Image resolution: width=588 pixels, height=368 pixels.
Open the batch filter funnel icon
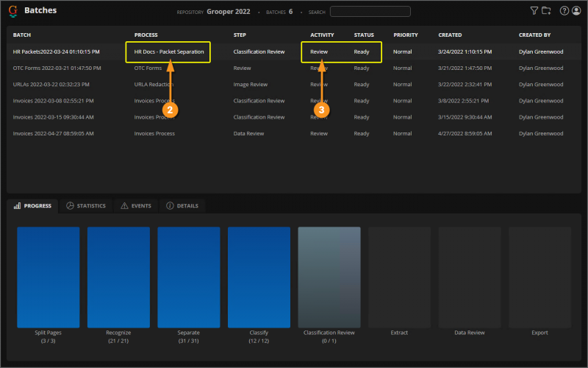click(534, 11)
